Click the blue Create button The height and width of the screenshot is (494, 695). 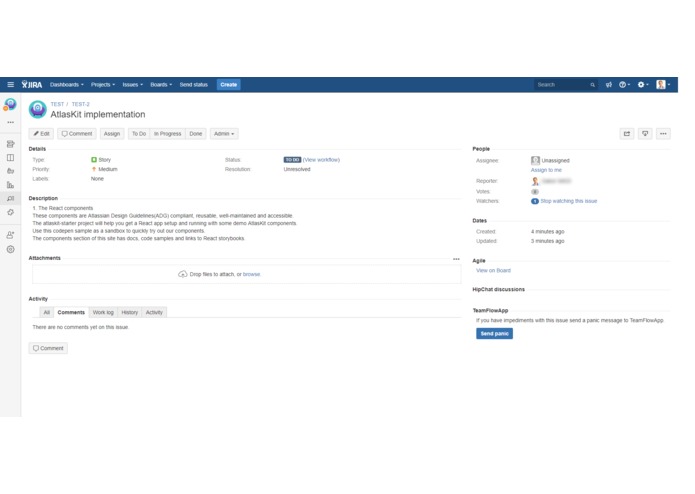[x=229, y=85]
